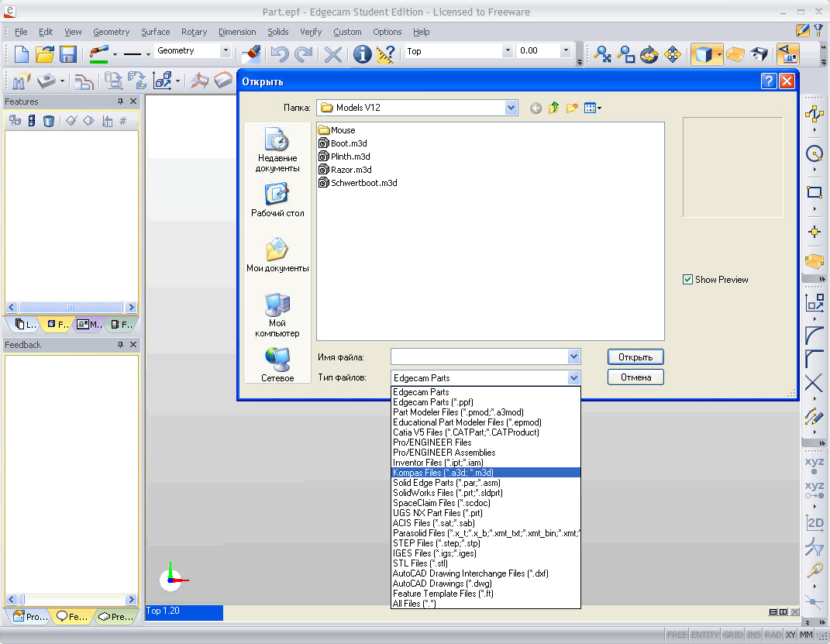Viewport: 830px width, 644px height.
Task: Click the Save diskette icon
Action: point(68,54)
